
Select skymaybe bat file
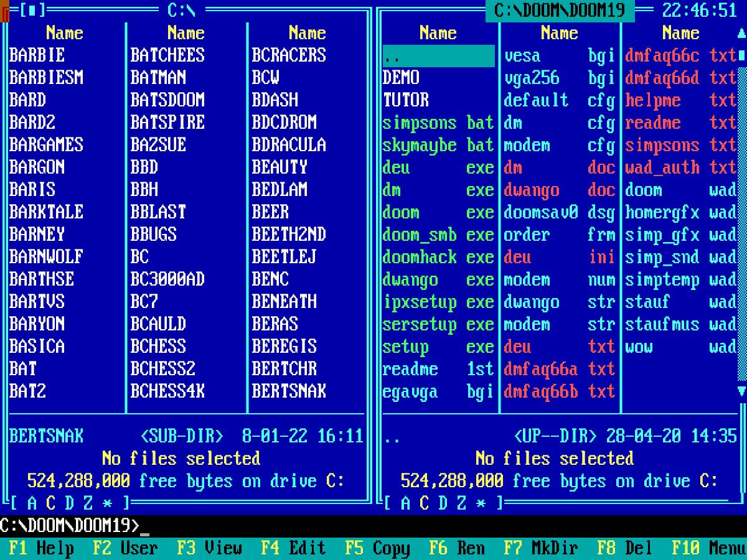pyautogui.click(x=439, y=145)
